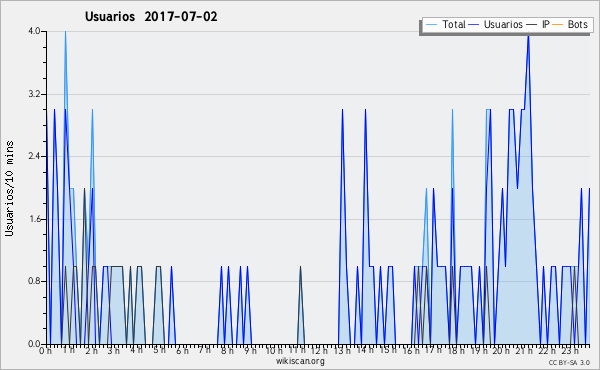Click the y-axis value 4.0
The width and height of the screenshot is (600, 370).
coord(34,31)
